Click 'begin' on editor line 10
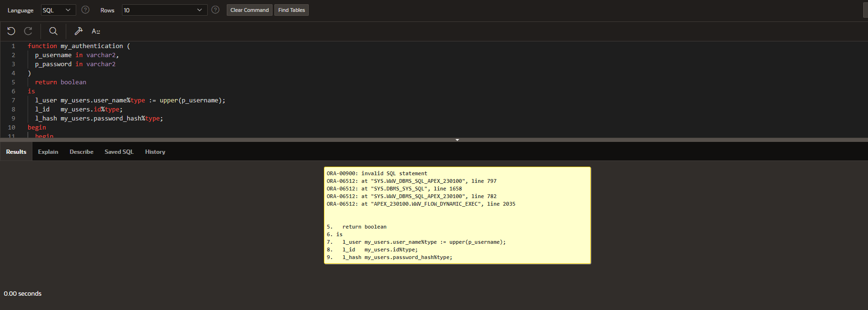Viewport: 868px width, 310px height. point(37,128)
